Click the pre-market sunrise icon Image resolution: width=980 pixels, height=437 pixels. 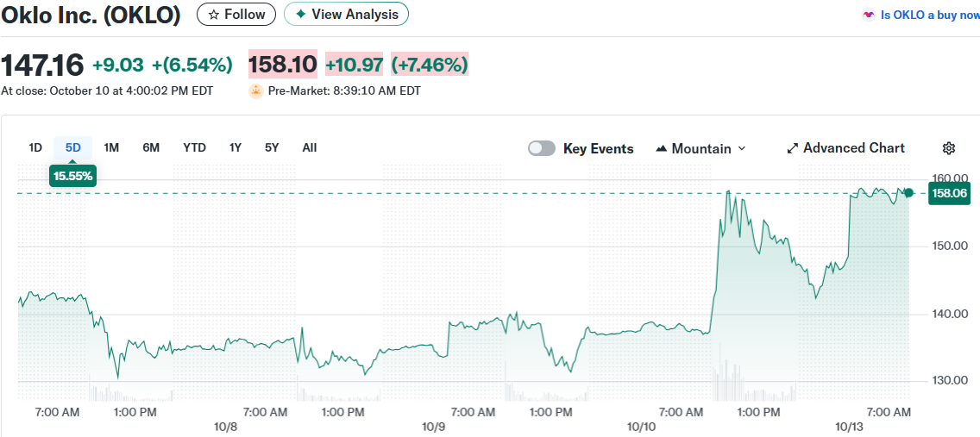[x=255, y=91]
